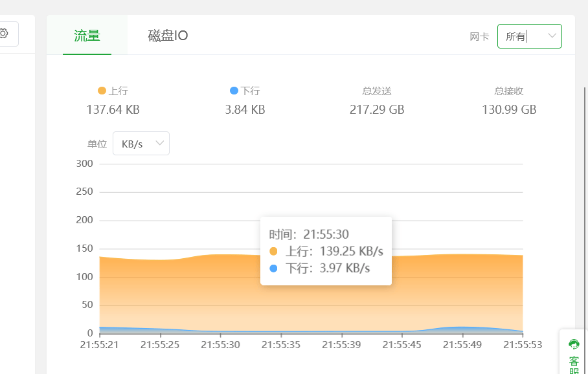Click the tooltip 上行: 139.25 KB/s line

tap(326, 252)
